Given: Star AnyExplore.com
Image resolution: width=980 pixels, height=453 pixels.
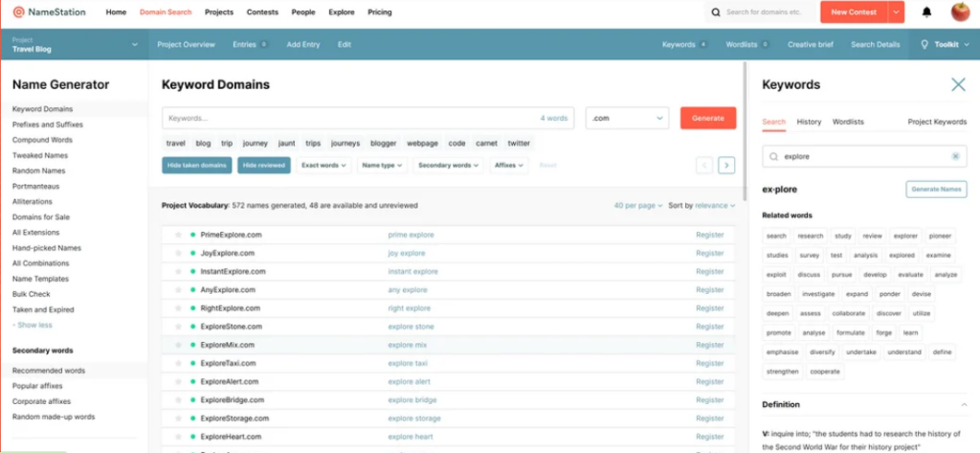Looking at the screenshot, I should 178,289.
